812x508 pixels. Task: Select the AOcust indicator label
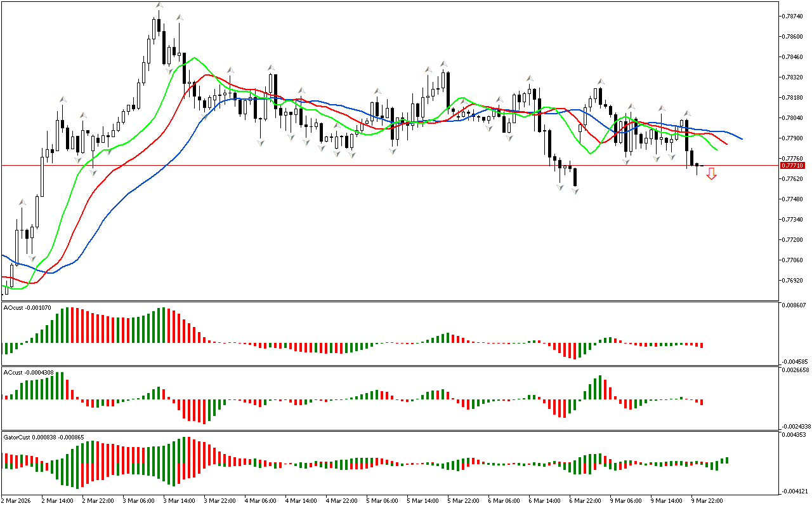pyautogui.click(x=36, y=307)
